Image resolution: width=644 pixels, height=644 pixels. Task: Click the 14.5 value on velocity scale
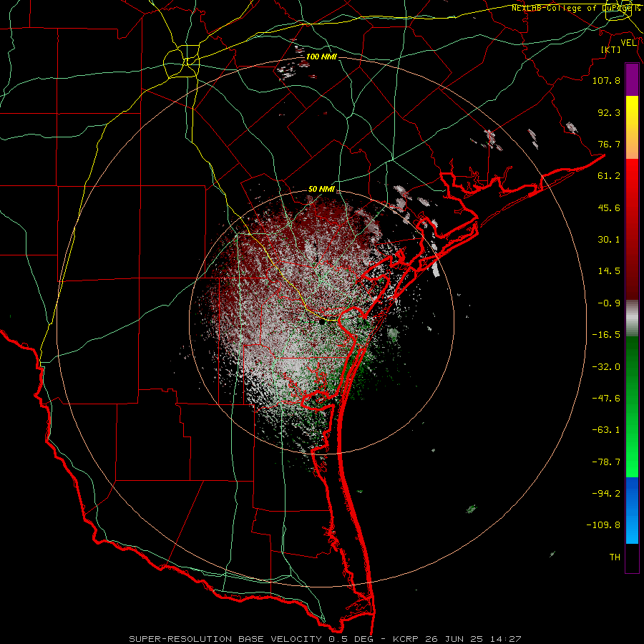click(x=609, y=271)
